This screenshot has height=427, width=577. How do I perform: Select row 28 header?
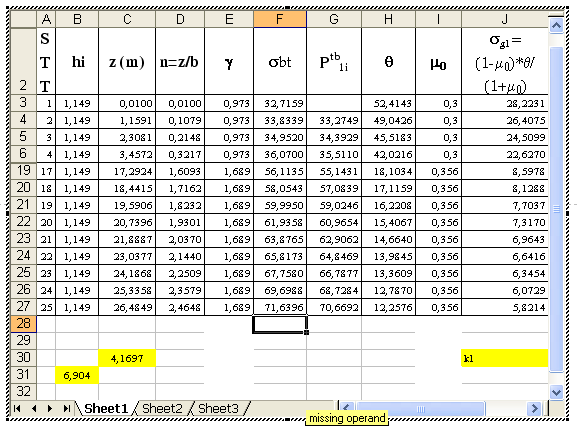click(x=23, y=324)
